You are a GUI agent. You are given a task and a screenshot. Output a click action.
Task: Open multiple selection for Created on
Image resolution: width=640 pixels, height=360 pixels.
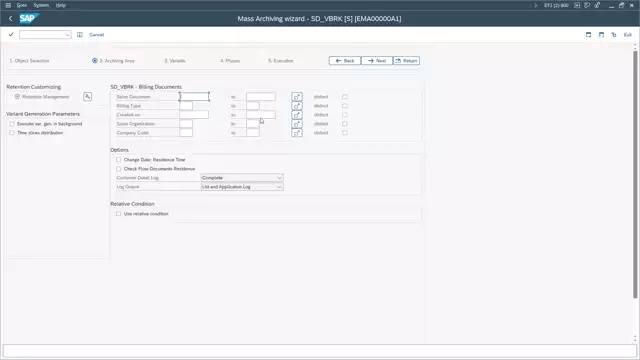point(297,115)
